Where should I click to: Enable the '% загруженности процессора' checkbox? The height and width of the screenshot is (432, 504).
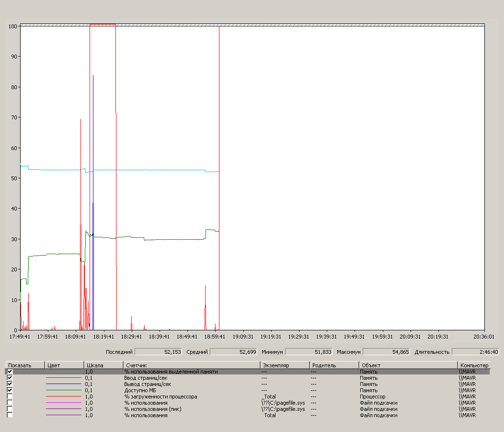tap(10, 397)
